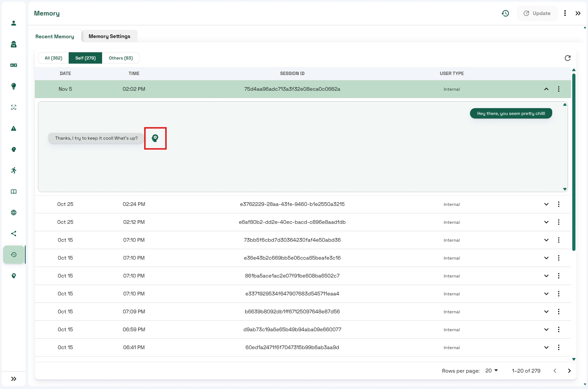Image resolution: width=588 pixels, height=389 pixels.
Task: Refresh the memory table with reload icon
Action: point(567,58)
